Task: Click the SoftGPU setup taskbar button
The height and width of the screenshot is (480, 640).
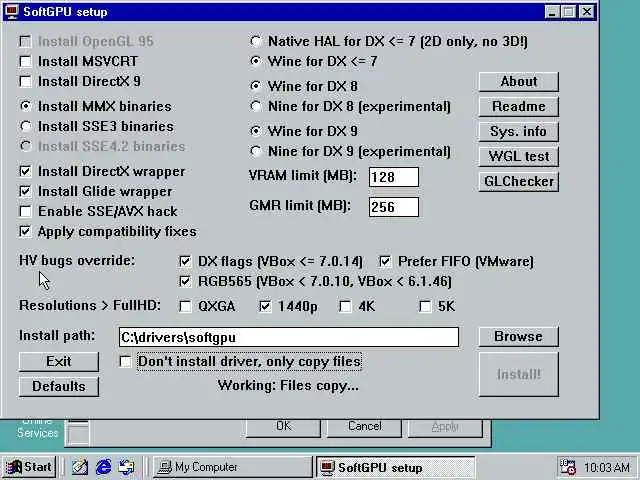Action: 395,467
